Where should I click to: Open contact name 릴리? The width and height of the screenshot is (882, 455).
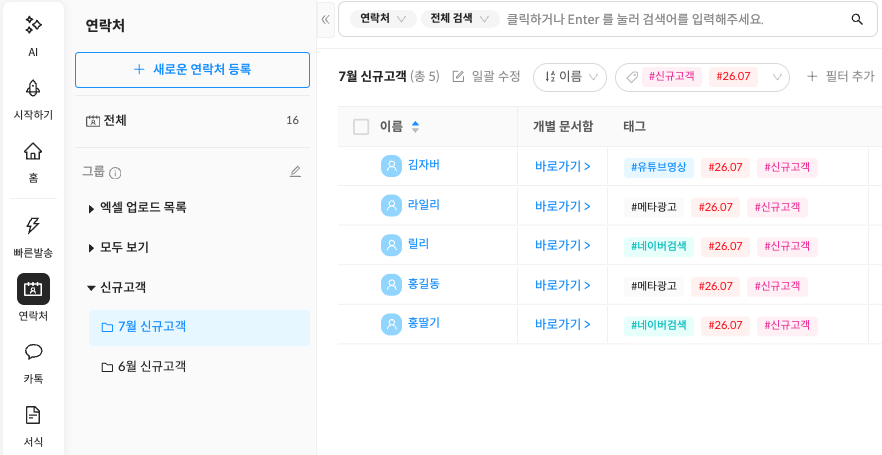[418, 244]
